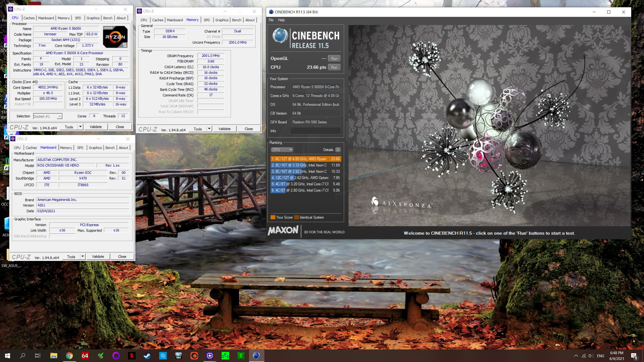Click the Info field in Cinebench
This screenshot has width=644, height=362.
pyautogui.click(x=316, y=131)
